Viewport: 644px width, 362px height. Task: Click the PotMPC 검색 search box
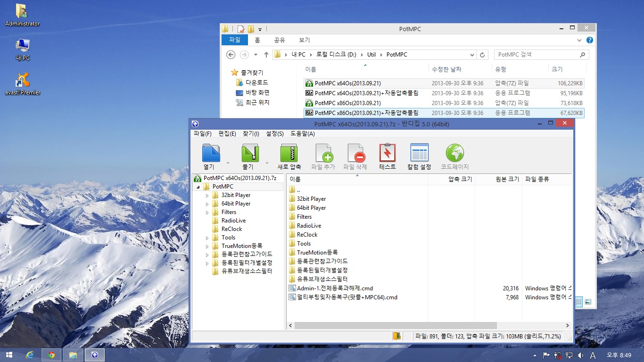(541, 55)
